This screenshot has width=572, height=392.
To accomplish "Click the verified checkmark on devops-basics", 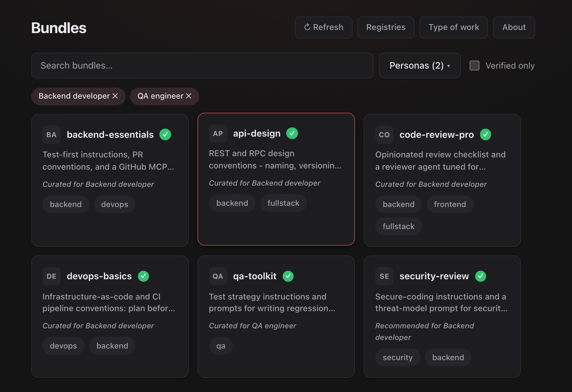I will click(x=143, y=276).
